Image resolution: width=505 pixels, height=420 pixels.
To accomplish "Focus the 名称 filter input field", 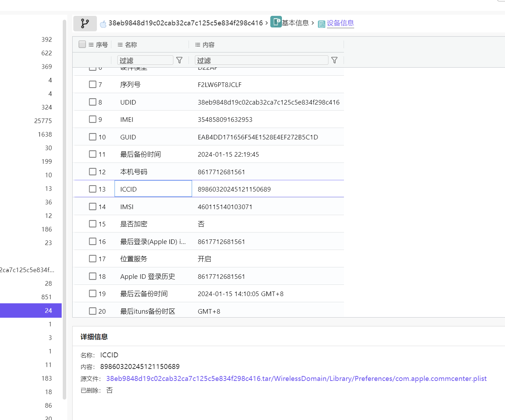I will pos(145,60).
